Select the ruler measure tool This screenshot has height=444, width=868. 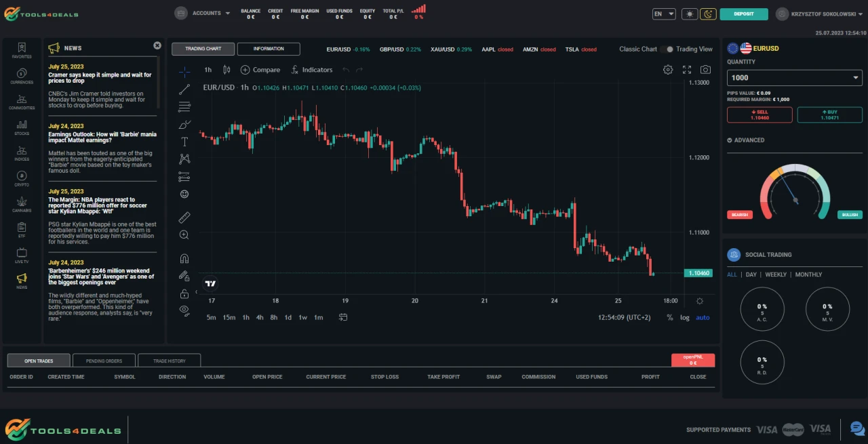coord(184,218)
